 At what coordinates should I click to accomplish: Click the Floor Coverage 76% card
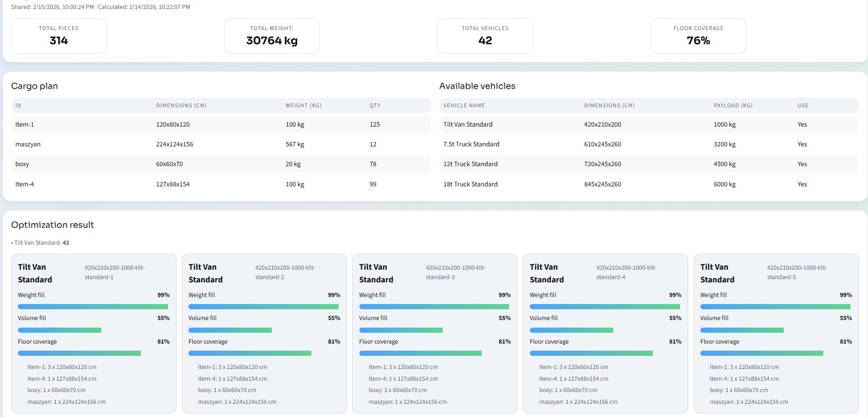(x=698, y=36)
